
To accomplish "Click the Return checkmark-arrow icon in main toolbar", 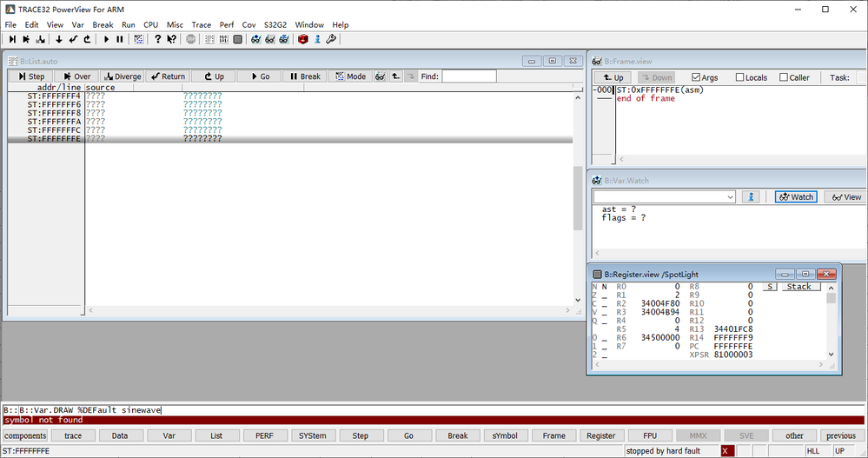I will (x=73, y=39).
